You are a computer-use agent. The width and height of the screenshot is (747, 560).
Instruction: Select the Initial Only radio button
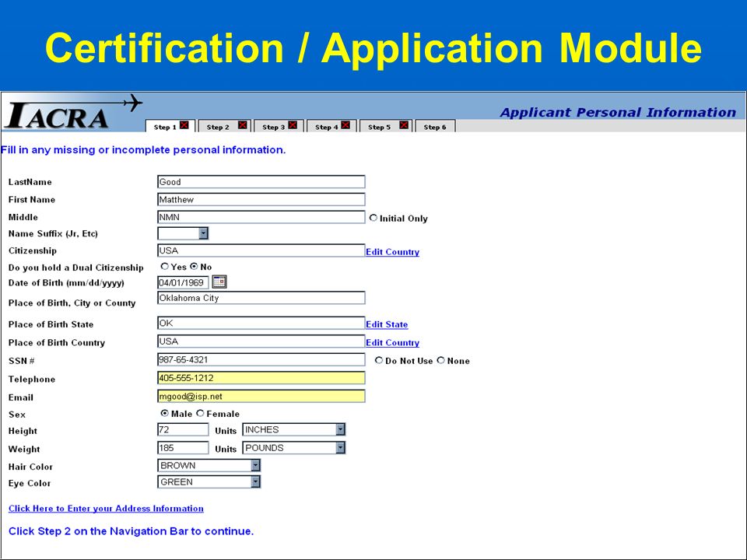pos(373,218)
